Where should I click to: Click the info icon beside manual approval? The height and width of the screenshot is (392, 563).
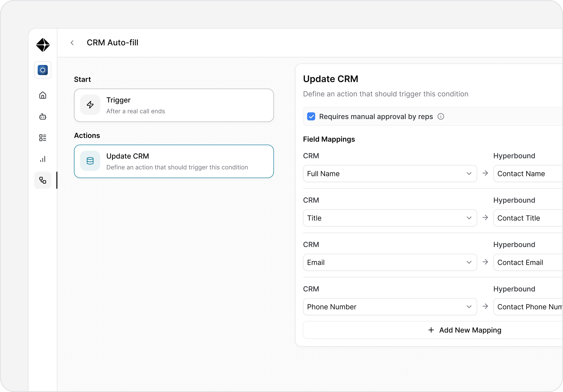coord(441,116)
